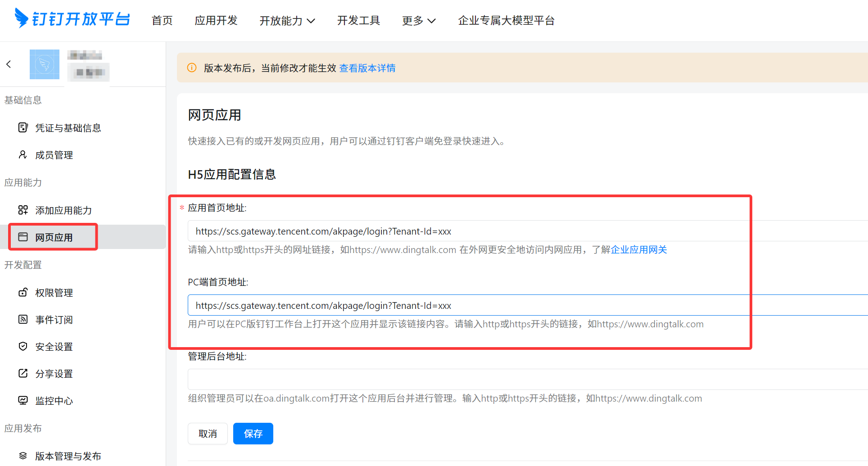
Task: Click the DingTalk Open Platform logo
Action: click(x=72, y=18)
